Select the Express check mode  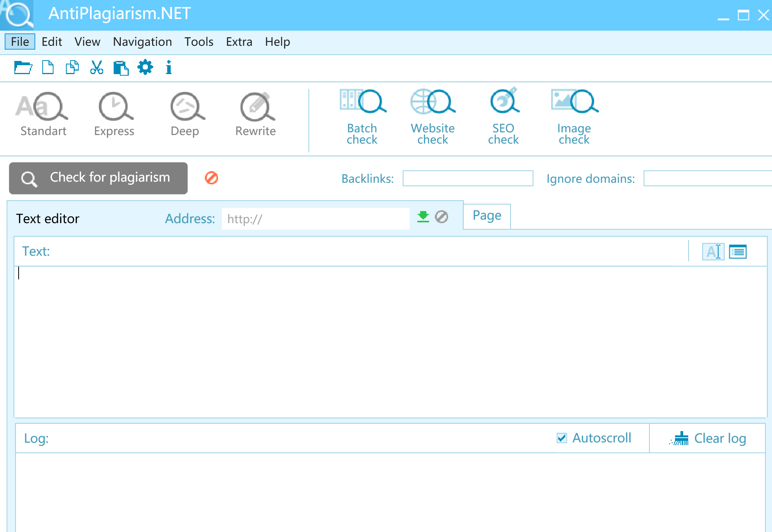click(114, 114)
